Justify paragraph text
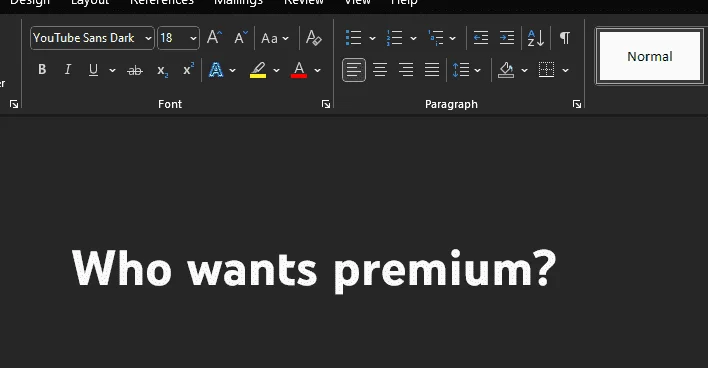The height and width of the screenshot is (368, 708). click(x=432, y=70)
